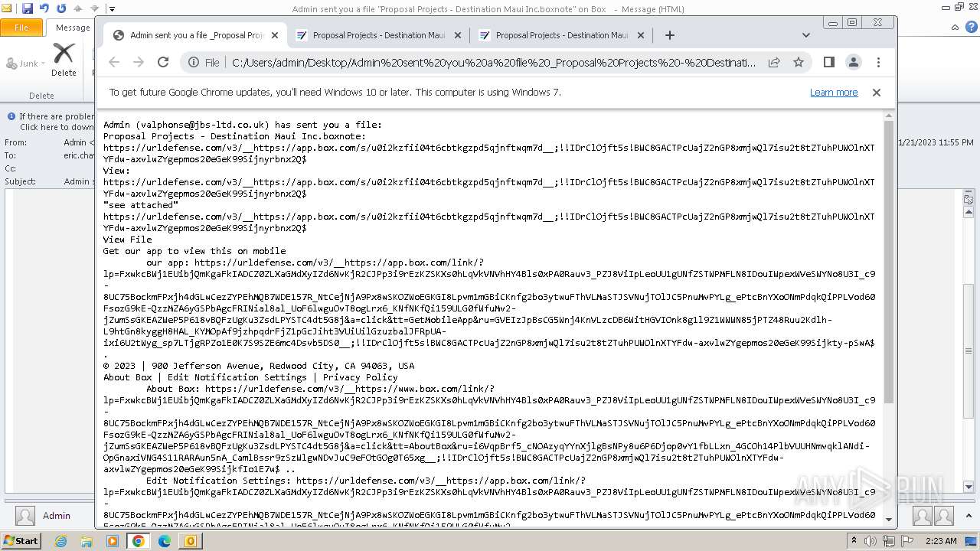The height and width of the screenshot is (551, 980).
Task: Open a new Chrome tab
Action: pyautogui.click(x=670, y=35)
